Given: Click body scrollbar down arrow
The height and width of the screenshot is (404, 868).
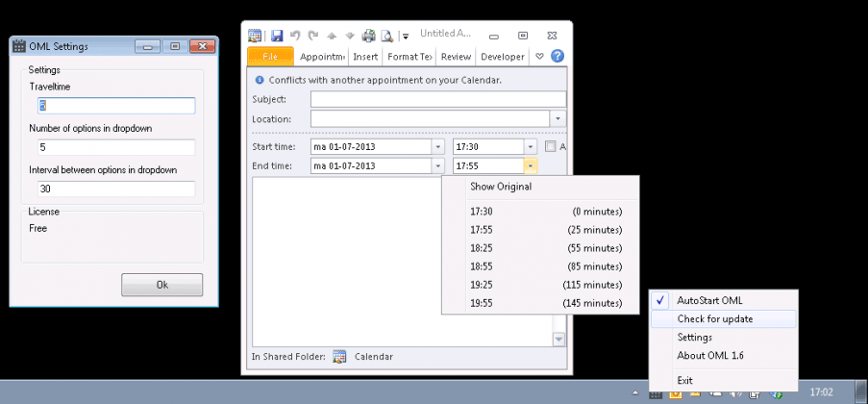Looking at the screenshot, I should coord(559,340).
